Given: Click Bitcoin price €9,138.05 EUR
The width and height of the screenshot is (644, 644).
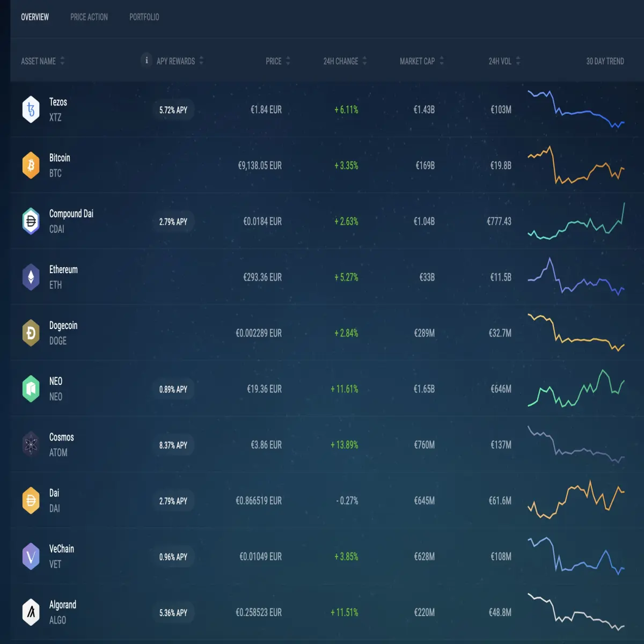Looking at the screenshot, I should click(x=260, y=166).
